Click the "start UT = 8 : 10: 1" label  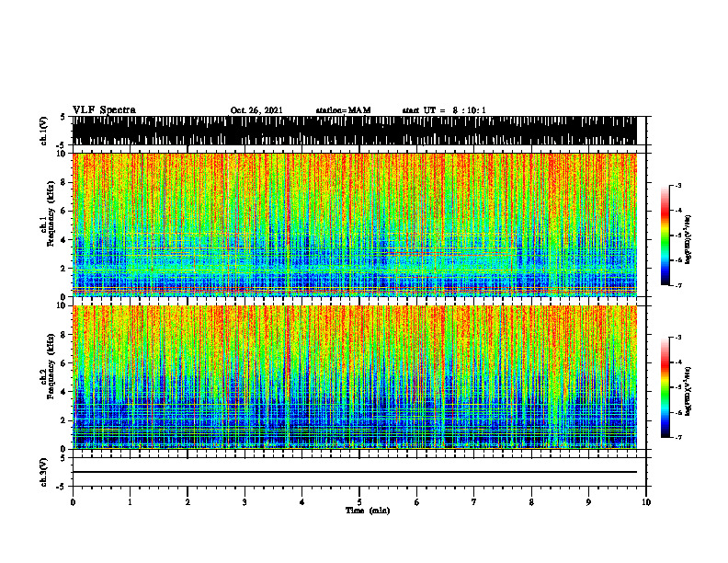tap(444, 110)
